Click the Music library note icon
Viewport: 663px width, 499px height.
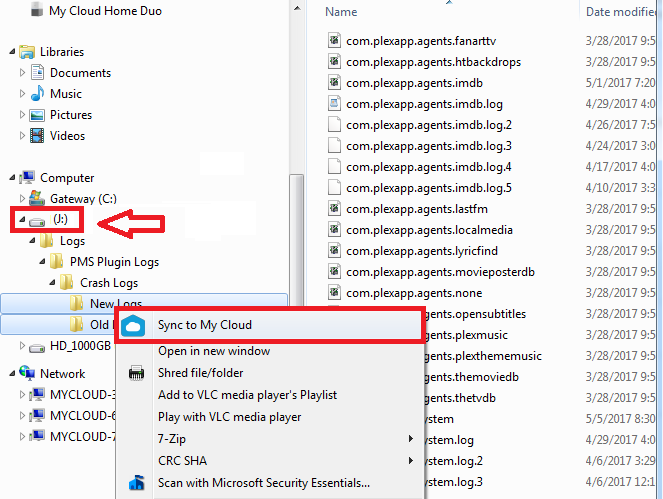point(37,93)
